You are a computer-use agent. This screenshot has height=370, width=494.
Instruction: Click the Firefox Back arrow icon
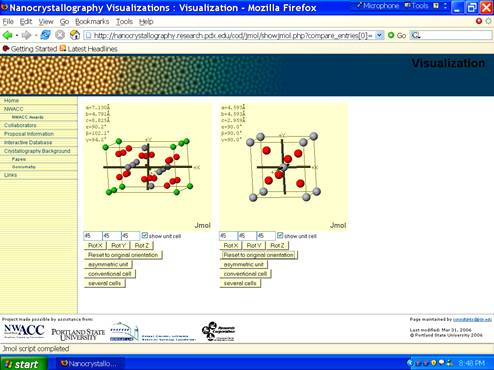click(7, 35)
